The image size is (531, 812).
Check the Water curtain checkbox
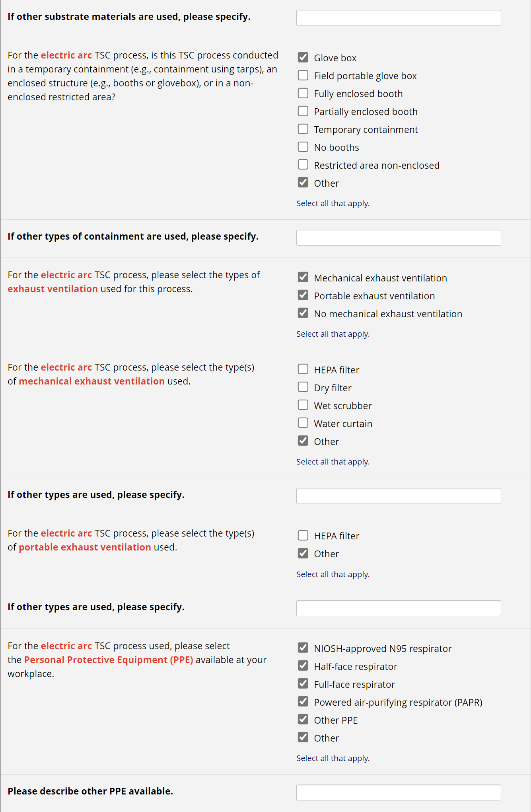[x=303, y=423]
